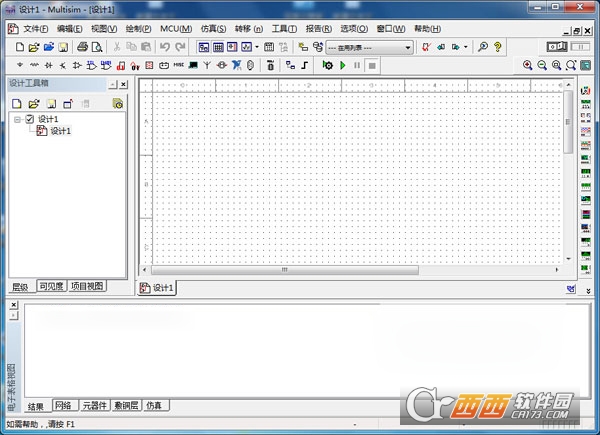Switch to the 层级 tab
The width and height of the screenshot is (600, 435).
[x=20, y=287]
